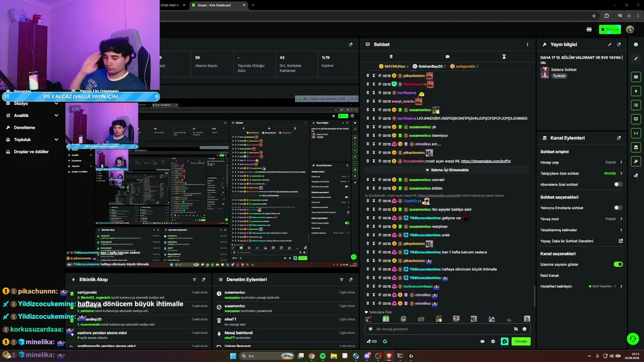Click the osHypnotic gift leaderboard entry
Viewport: 644px width, 362px height.
point(464,66)
